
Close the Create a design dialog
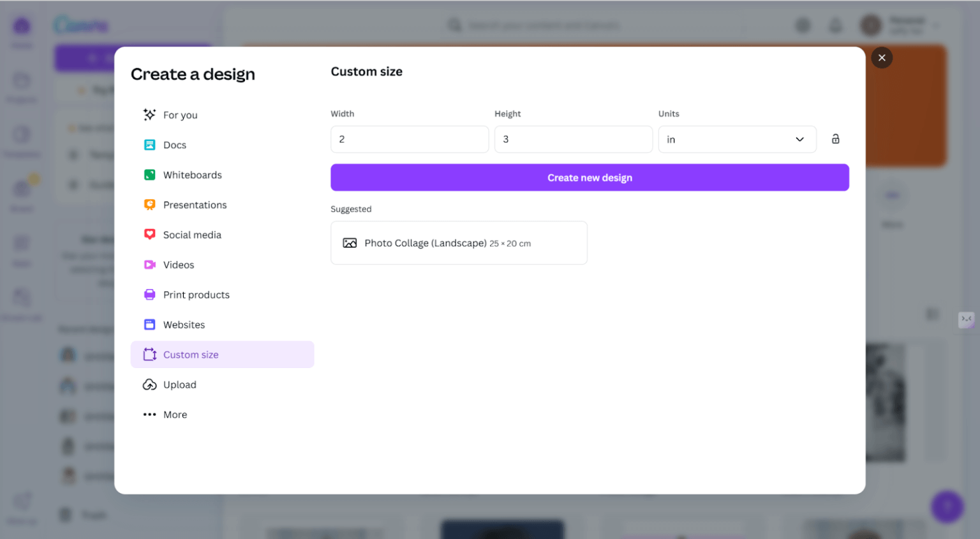coord(881,58)
